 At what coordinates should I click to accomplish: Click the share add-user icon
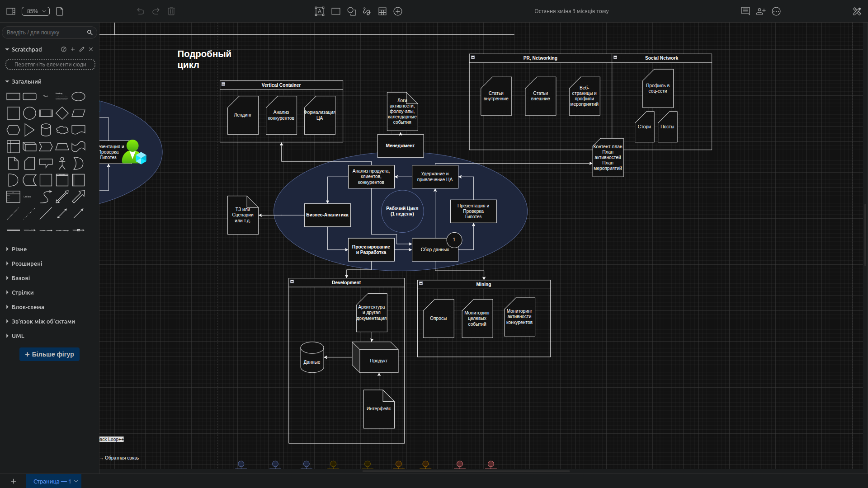pos(761,11)
